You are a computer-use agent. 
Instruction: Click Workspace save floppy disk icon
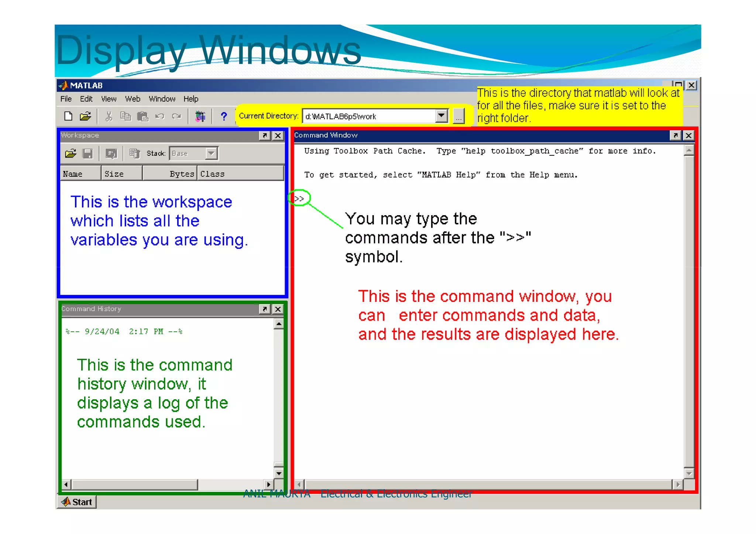coord(88,154)
